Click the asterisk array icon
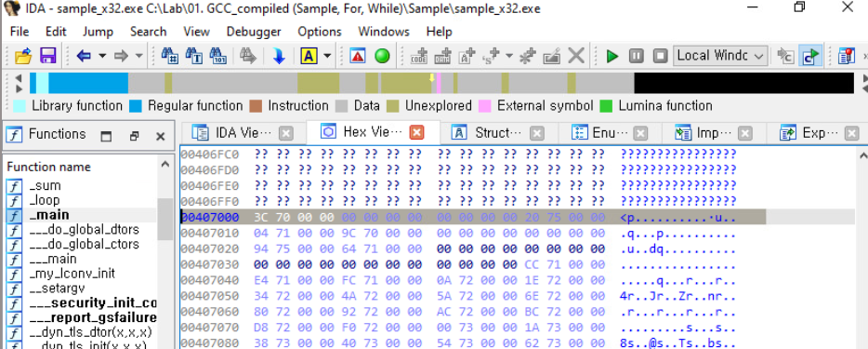This screenshot has height=349, width=868. [528, 56]
